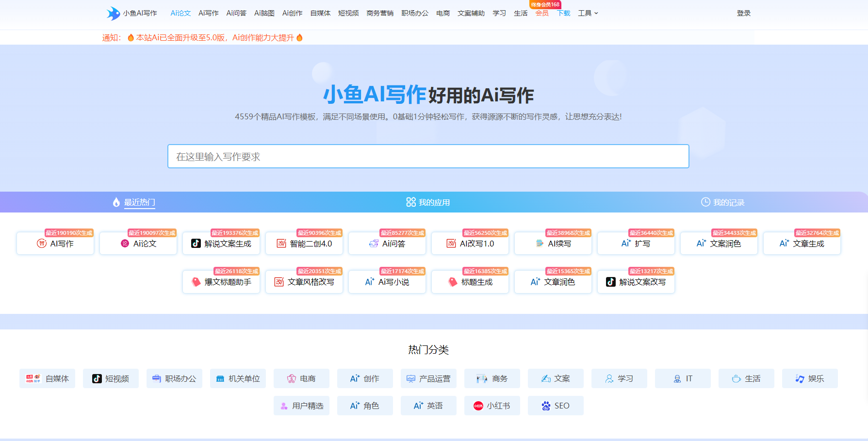The width and height of the screenshot is (868, 441).
Task: Focus the writing request input field
Action: tap(428, 156)
